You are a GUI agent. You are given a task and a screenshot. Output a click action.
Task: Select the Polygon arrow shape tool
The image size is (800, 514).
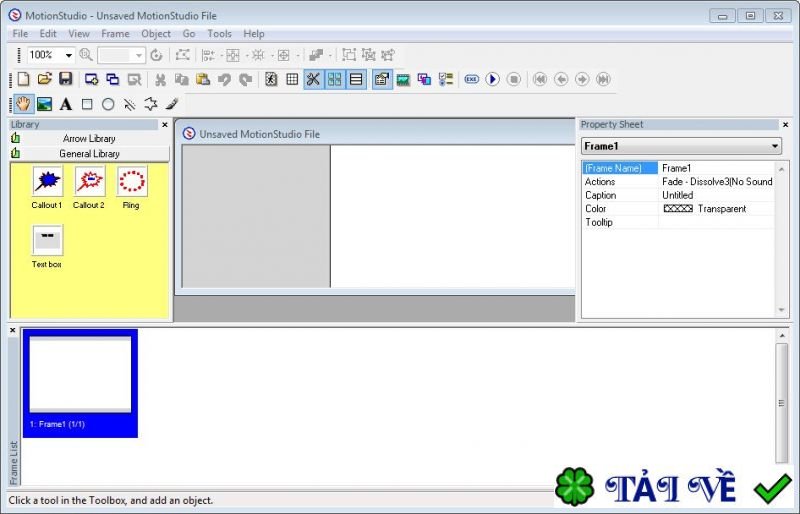(x=151, y=104)
